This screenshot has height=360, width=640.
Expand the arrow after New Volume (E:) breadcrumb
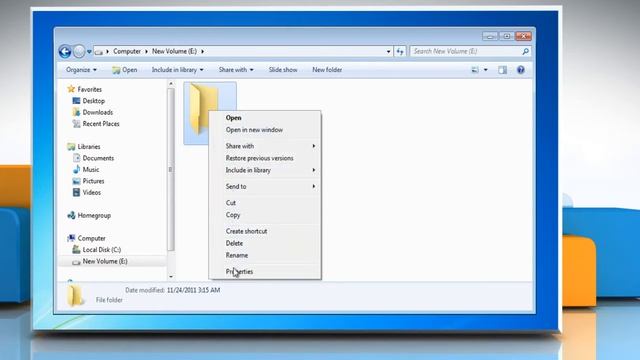tap(202, 51)
